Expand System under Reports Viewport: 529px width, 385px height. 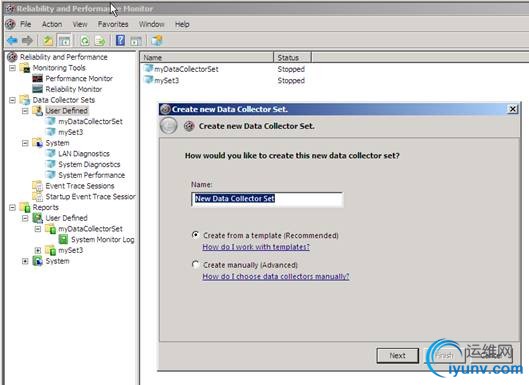(x=25, y=261)
